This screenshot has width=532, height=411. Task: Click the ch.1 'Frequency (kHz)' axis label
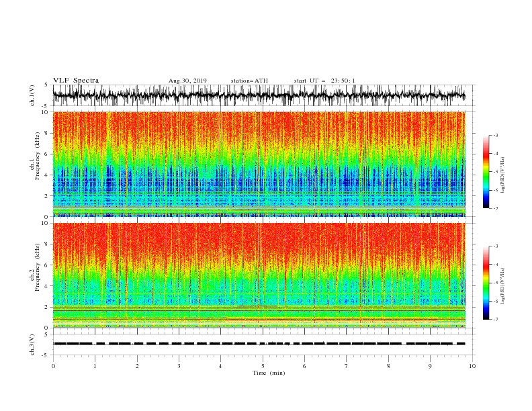(38, 156)
